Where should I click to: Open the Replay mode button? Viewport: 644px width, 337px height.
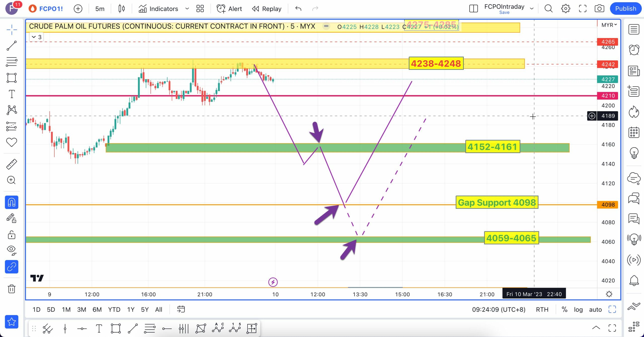point(267,9)
